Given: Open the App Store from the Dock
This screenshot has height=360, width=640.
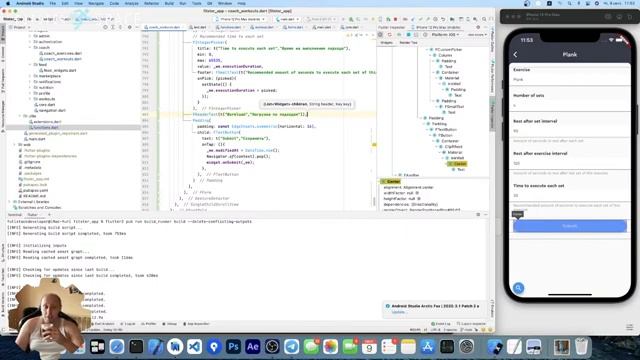Looking at the screenshot, I should pos(427,347).
